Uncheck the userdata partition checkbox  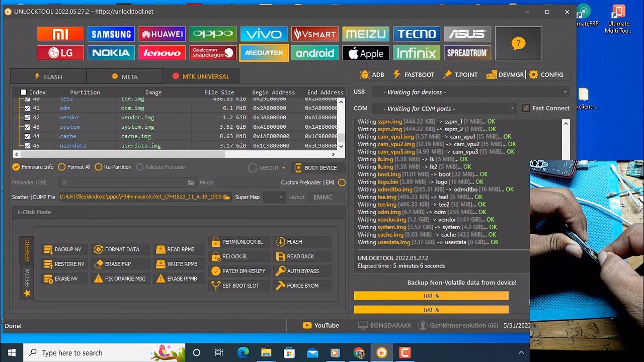pos(27,146)
